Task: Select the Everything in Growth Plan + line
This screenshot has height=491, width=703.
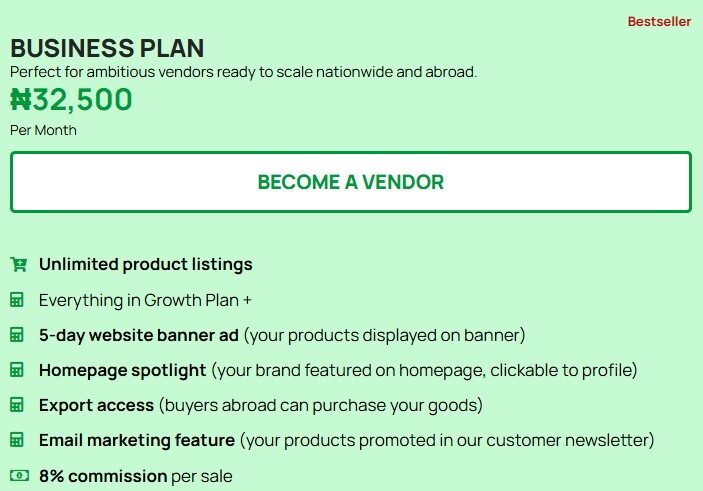Action: click(144, 300)
